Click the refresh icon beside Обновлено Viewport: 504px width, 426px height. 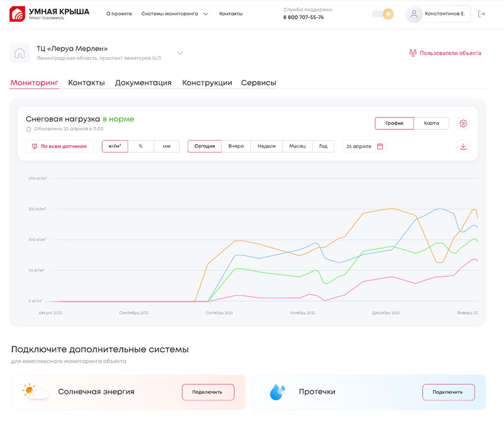click(x=29, y=129)
